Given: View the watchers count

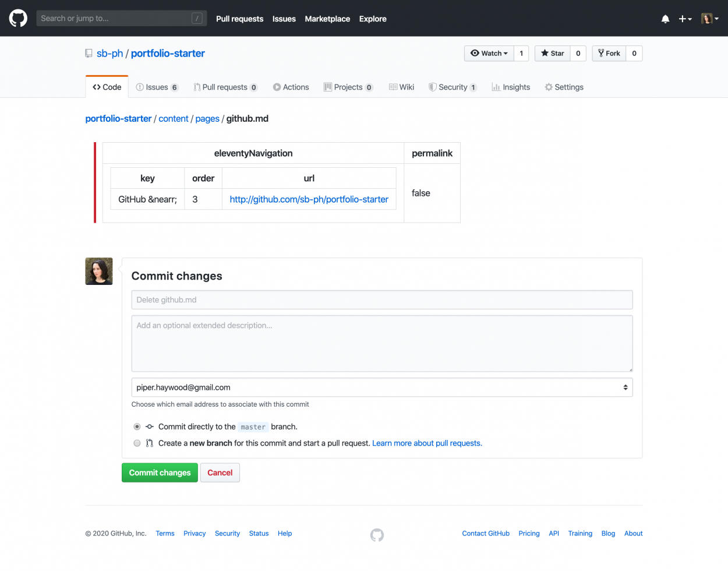Looking at the screenshot, I should pyautogui.click(x=521, y=53).
